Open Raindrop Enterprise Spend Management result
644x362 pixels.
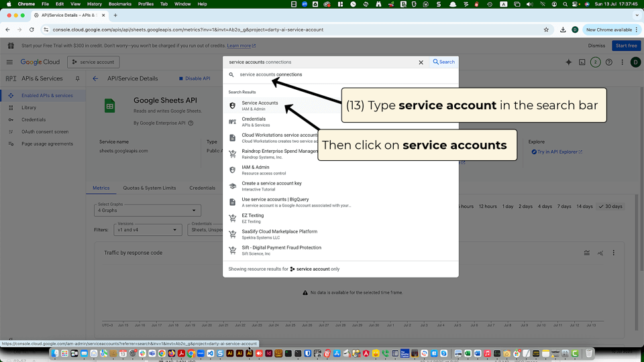click(341, 154)
